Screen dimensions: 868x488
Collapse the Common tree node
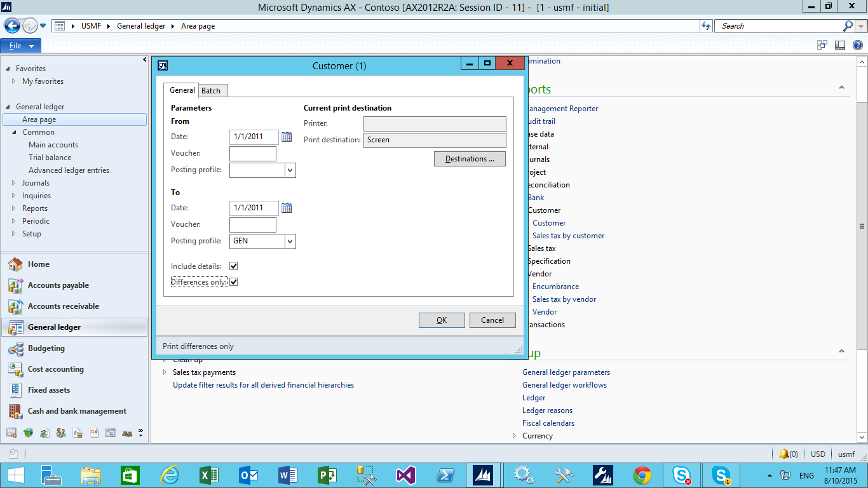[x=15, y=132]
